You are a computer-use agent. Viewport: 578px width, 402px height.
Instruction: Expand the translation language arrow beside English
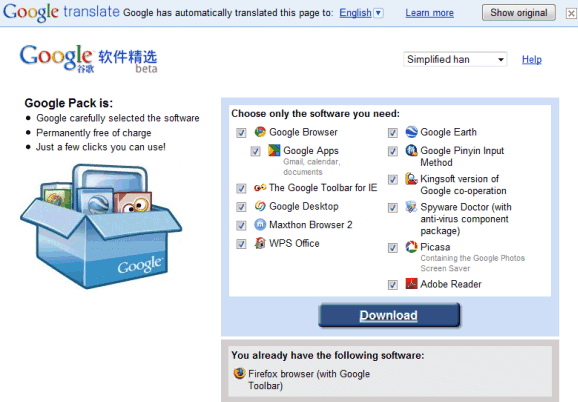[378, 13]
